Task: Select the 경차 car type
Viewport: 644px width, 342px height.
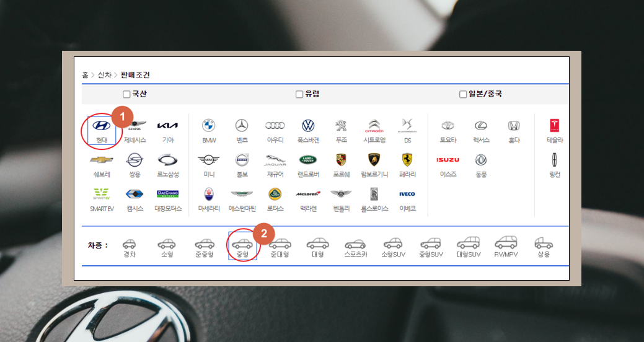Action: point(130,248)
